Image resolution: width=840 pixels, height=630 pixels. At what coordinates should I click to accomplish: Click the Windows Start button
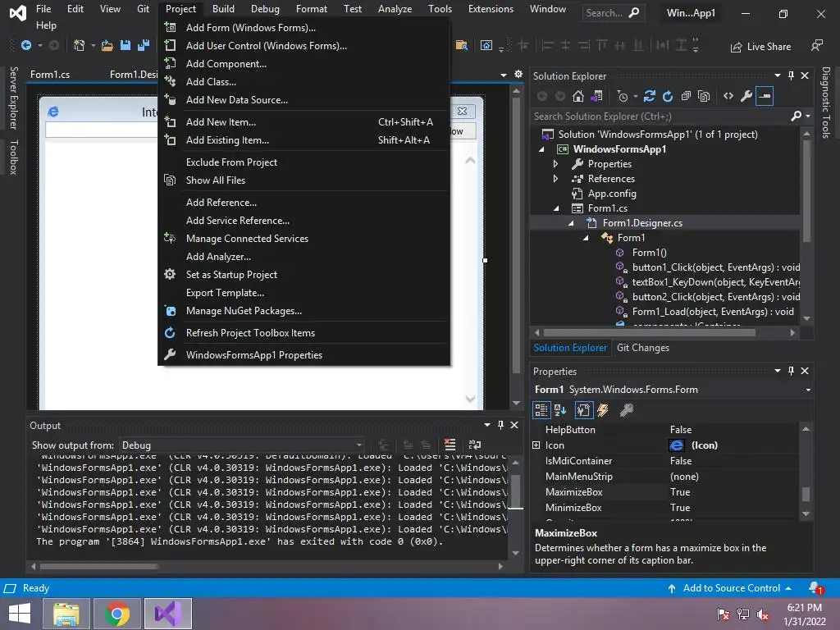tap(20, 614)
